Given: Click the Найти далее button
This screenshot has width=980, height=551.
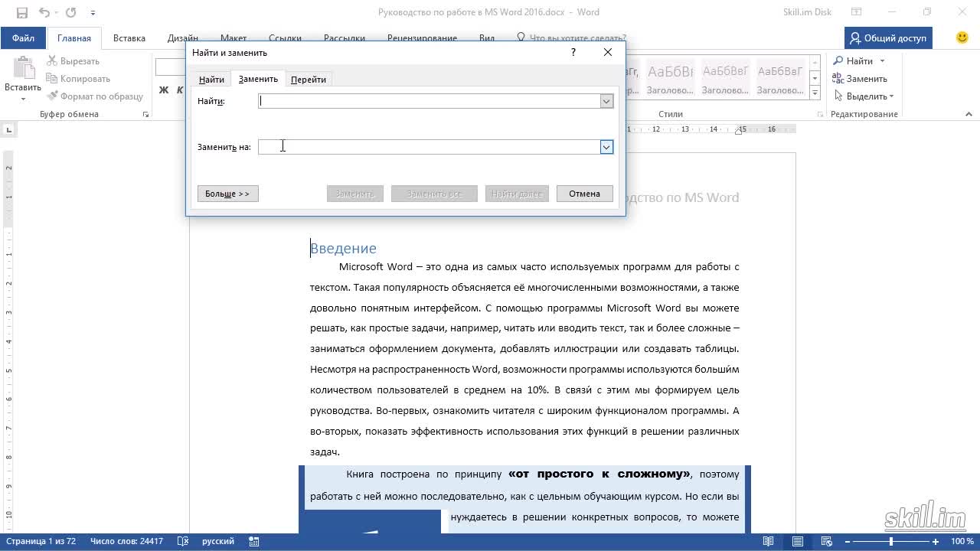Looking at the screenshot, I should pos(517,194).
